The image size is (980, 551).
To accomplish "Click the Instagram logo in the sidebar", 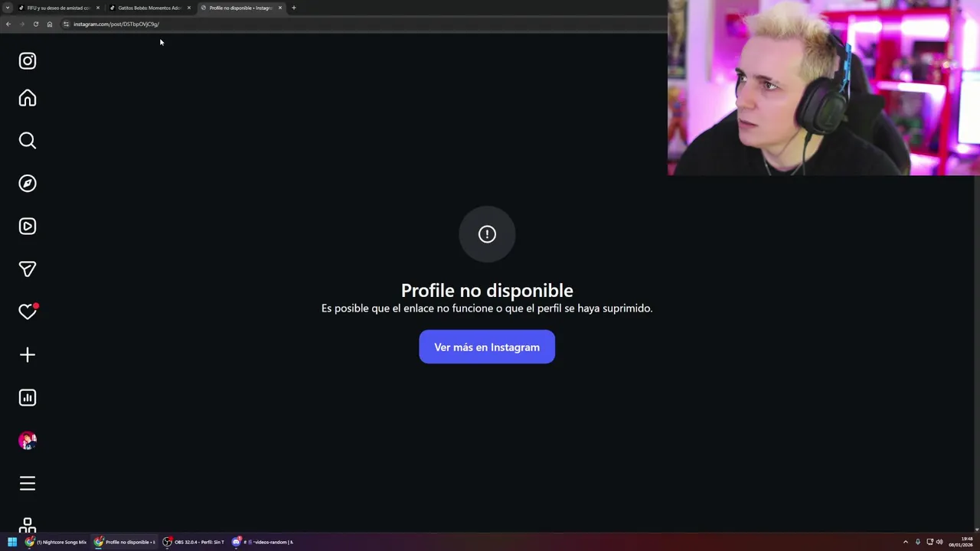I will pos(28,60).
